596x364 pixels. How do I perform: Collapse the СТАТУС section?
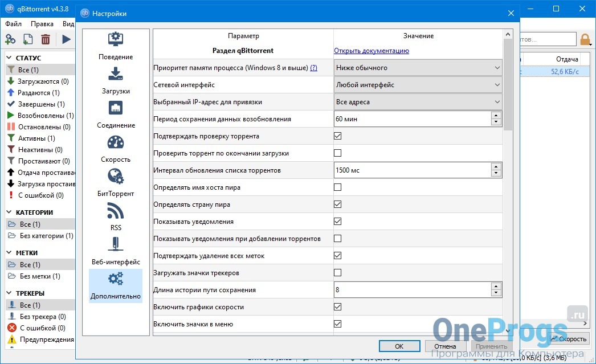(x=9, y=58)
